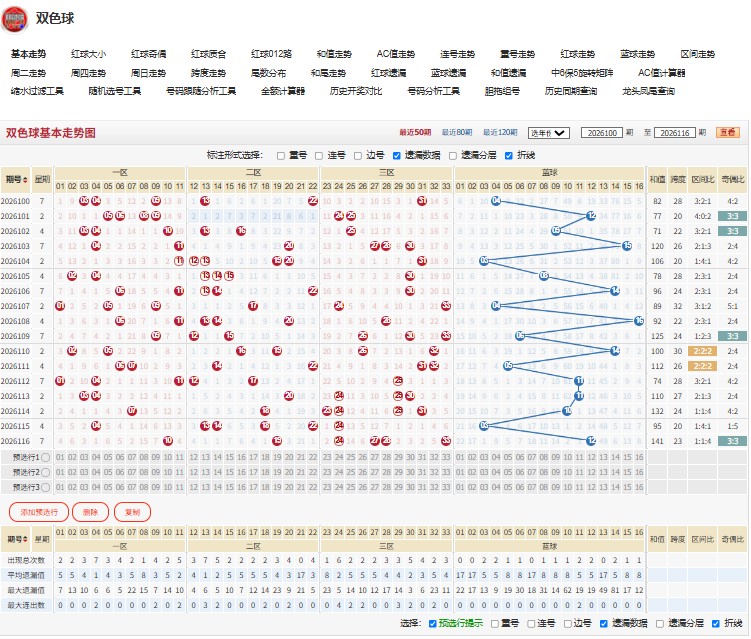
Task: Open the 选年份 dropdown
Action: pyautogui.click(x=548, y=133)
